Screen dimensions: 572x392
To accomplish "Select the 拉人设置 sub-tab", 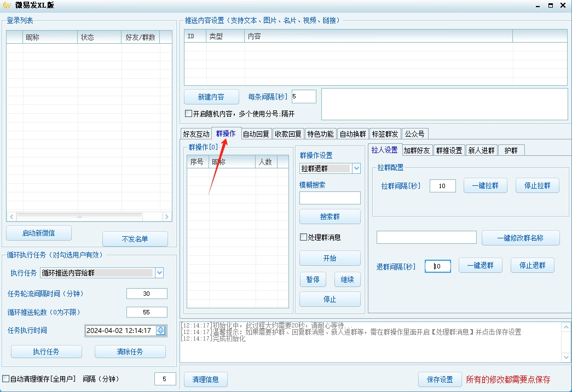I will 384,150.
